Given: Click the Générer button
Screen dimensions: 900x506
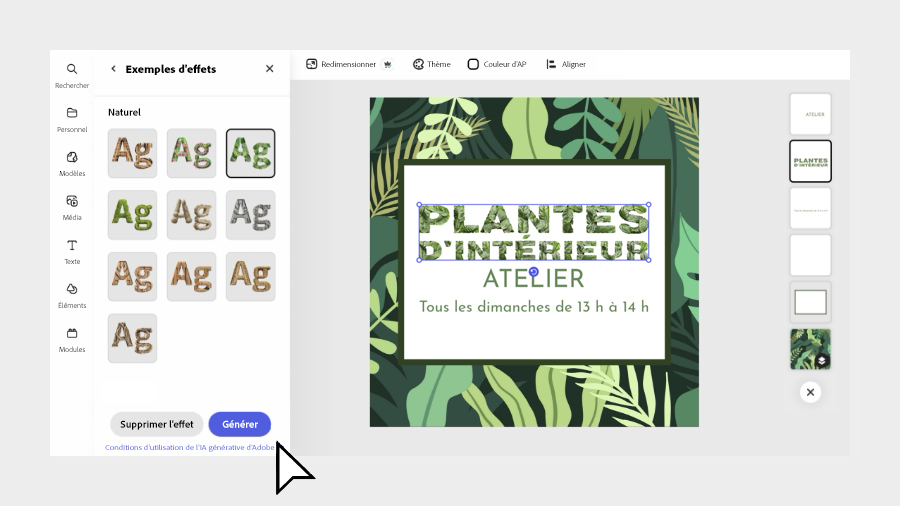Looking at the screenshot, I should pos(240,424).
